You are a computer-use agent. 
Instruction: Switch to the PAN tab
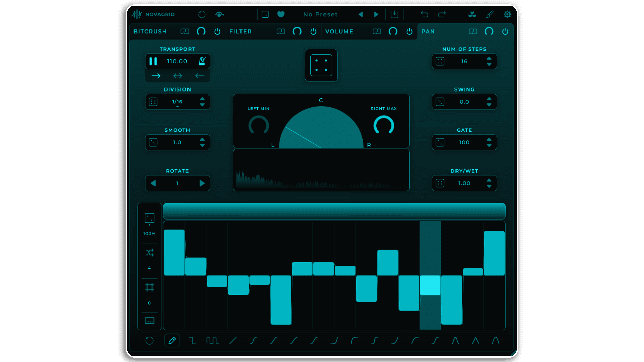428,31
